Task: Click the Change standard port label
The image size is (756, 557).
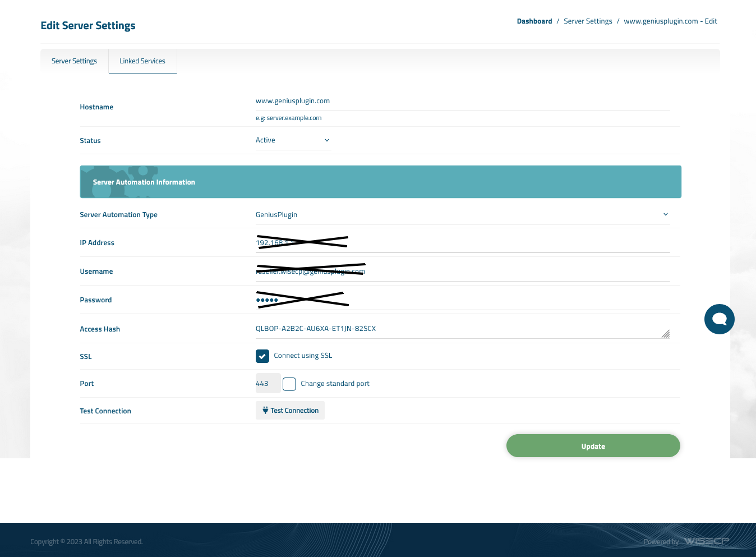Action: click(x=335, y=384)
